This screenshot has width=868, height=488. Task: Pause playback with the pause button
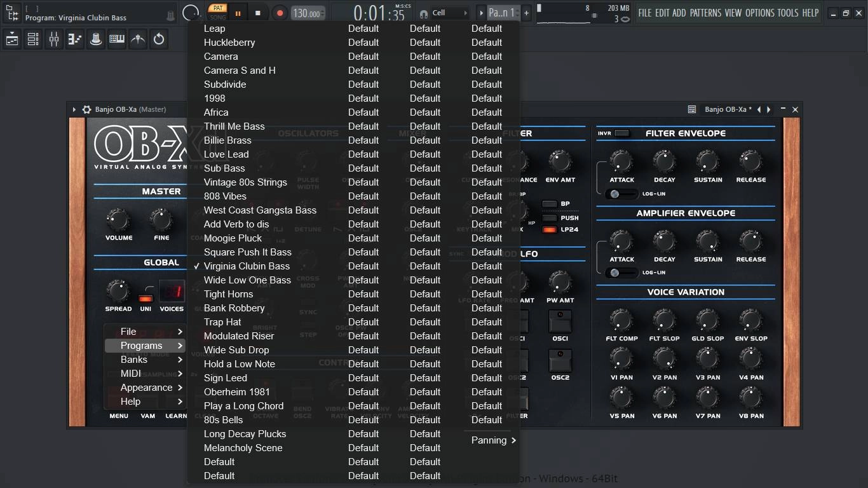tap(238, 13)
